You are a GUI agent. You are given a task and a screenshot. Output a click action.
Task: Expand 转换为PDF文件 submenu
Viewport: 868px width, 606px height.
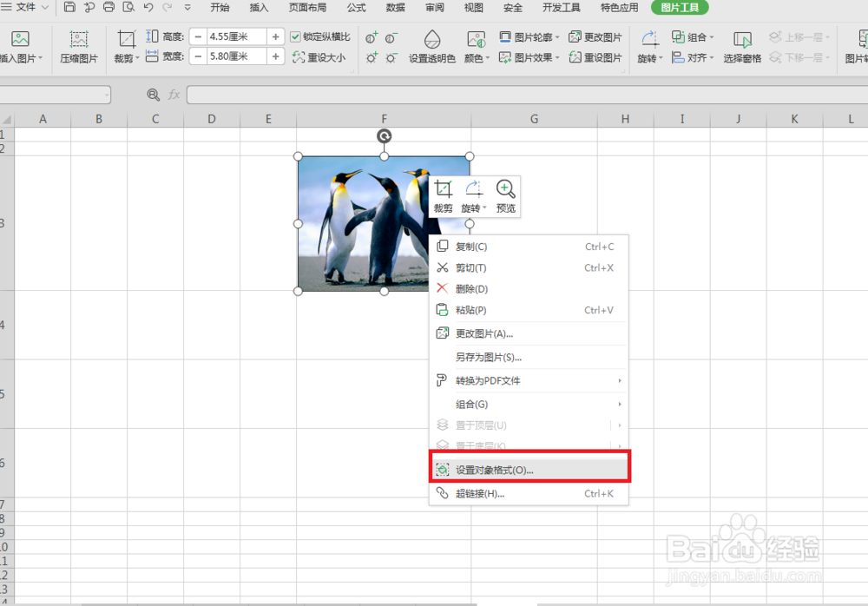[529, 380]
